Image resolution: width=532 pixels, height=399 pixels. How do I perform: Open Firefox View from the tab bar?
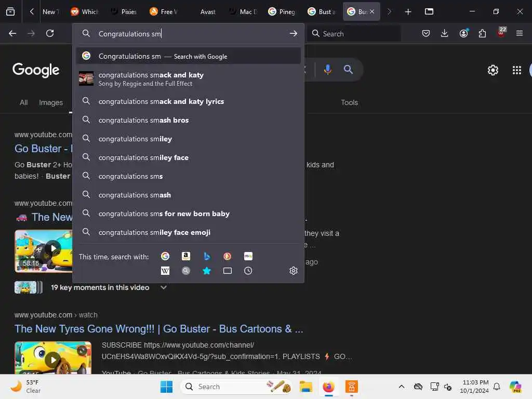coord(10,11)
